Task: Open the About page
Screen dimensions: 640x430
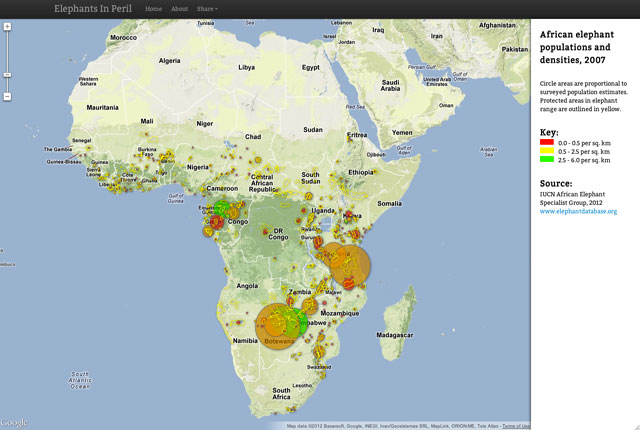Action: [x=179, y=8]
